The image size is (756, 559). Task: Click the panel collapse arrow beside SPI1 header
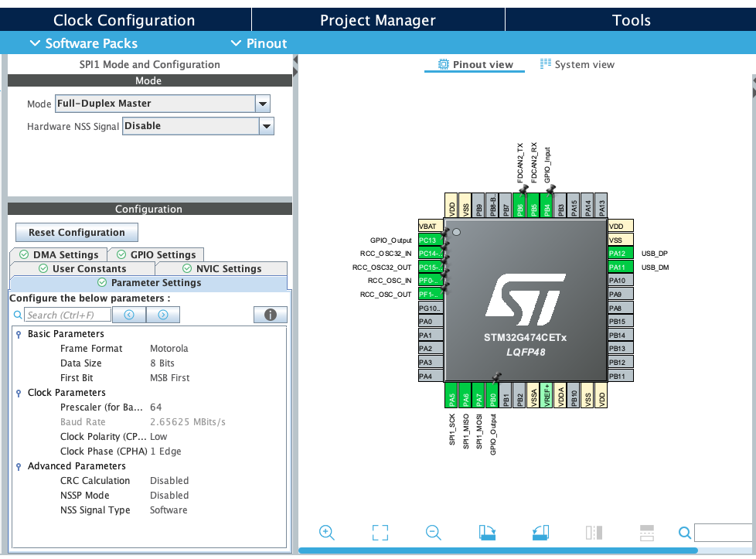pos(295,60)
